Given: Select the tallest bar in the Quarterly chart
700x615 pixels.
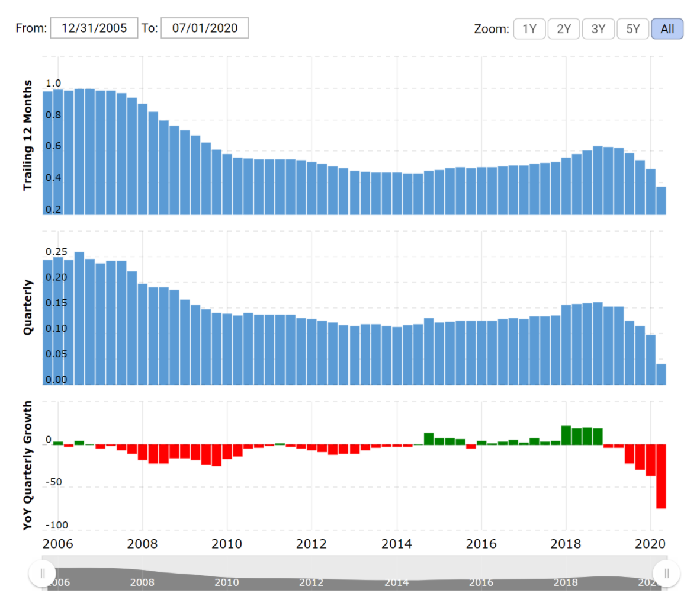Looking at the screenshot, I should coord(79,320).
